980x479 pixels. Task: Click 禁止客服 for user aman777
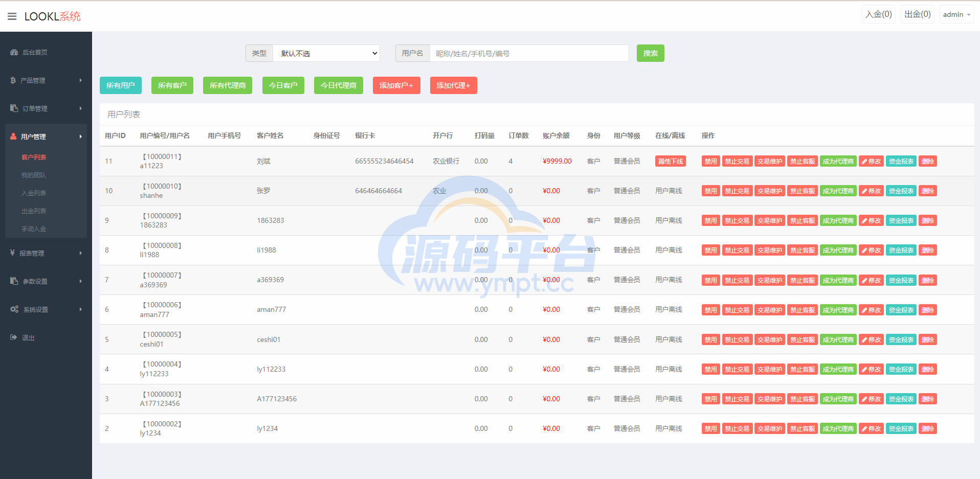click(803, 310)
